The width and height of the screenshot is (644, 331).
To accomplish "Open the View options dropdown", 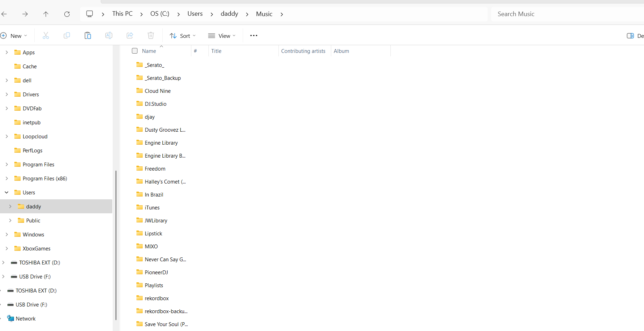I will (222, 36).
